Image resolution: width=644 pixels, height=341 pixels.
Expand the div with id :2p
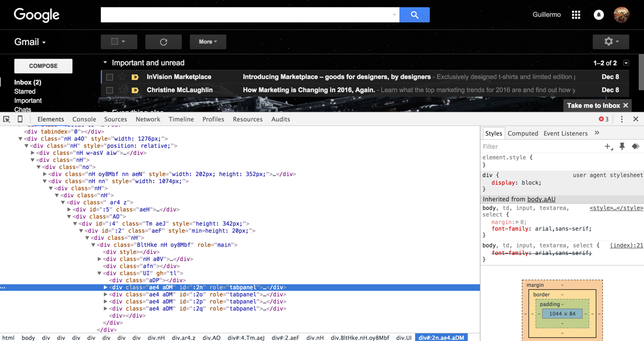click(105, 302)
